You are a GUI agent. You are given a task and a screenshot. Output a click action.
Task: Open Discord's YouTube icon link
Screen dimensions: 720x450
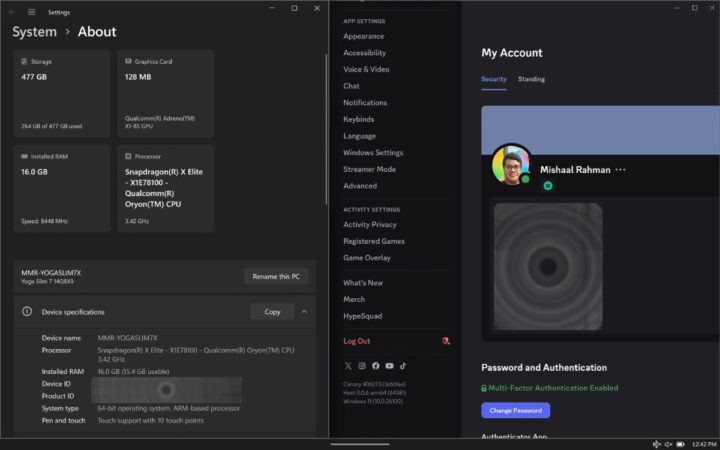(389, 366)
